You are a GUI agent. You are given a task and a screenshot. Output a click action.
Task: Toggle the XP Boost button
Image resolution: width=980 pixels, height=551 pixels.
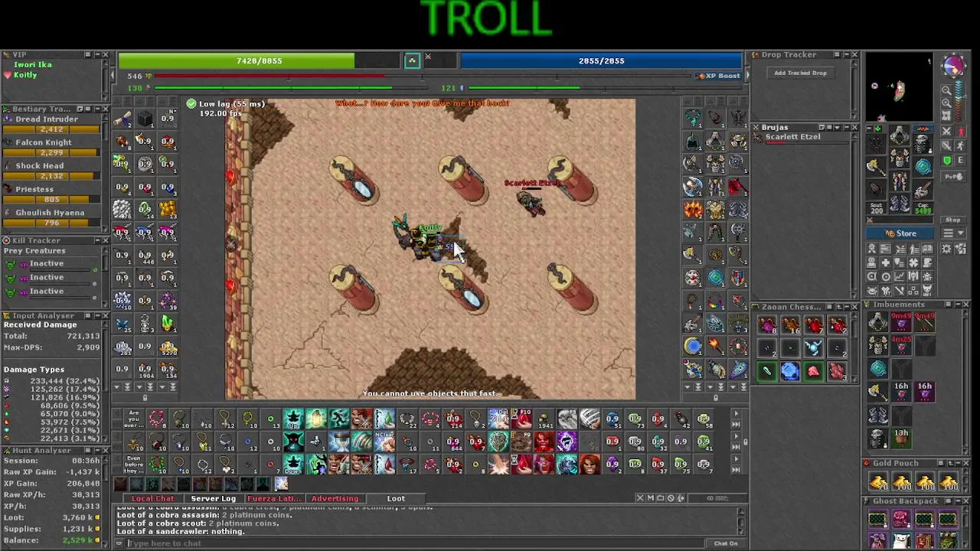[720, 76]
